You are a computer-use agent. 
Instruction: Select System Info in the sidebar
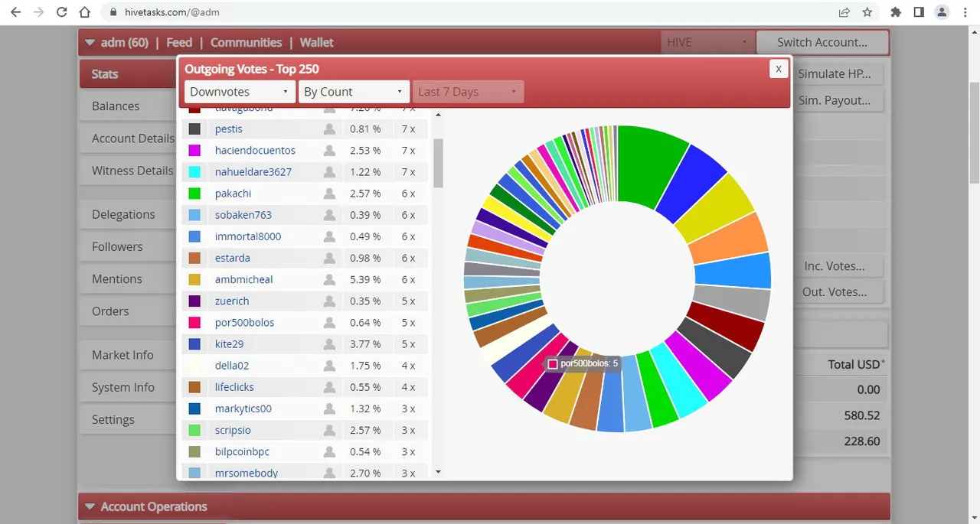(129, 387)
